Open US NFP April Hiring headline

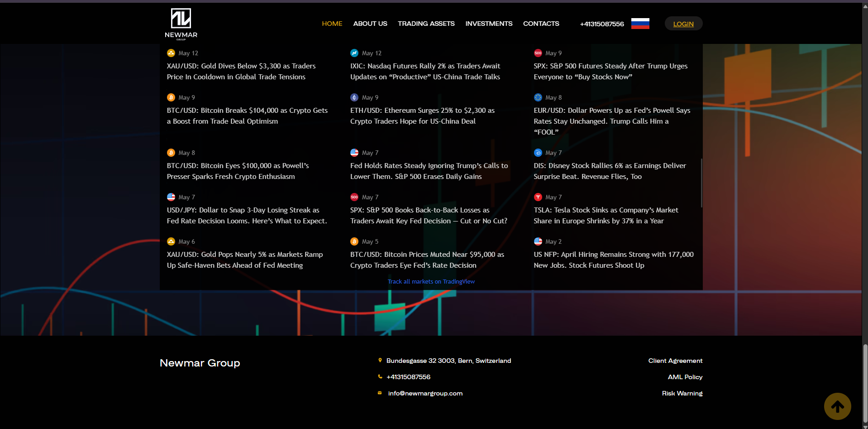click(614, 260)
